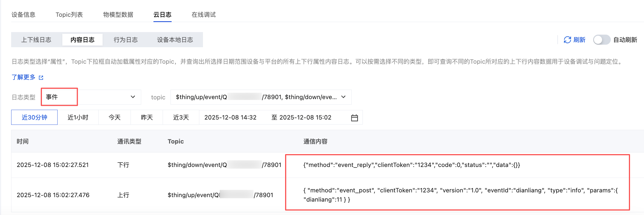The width and height of the screenshot is (644, 215).
Task: Expand the 日志类型 dropdown
Action: pos(132,97)
